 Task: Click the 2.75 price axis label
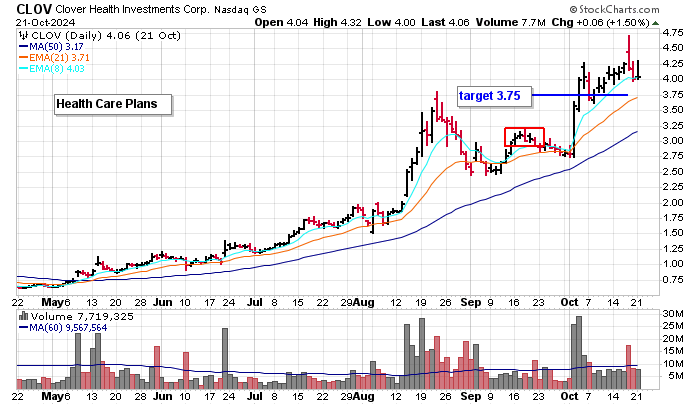[x=673, y=156]
